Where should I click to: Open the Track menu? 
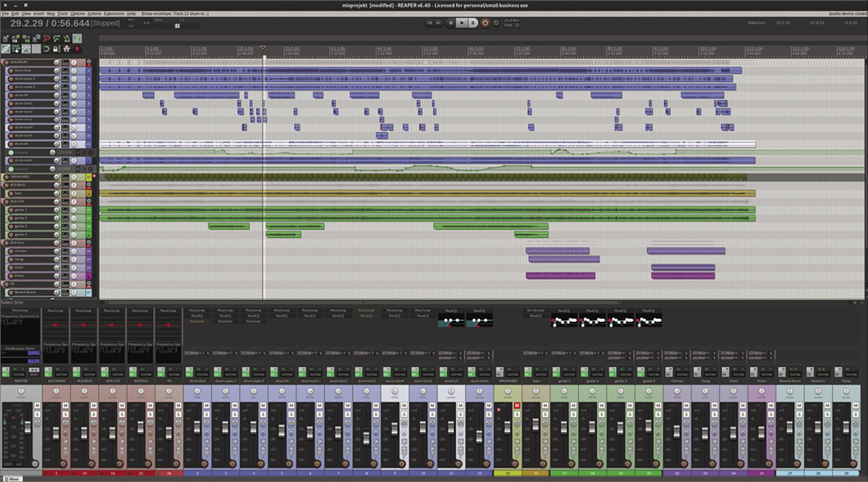point(62,13)
